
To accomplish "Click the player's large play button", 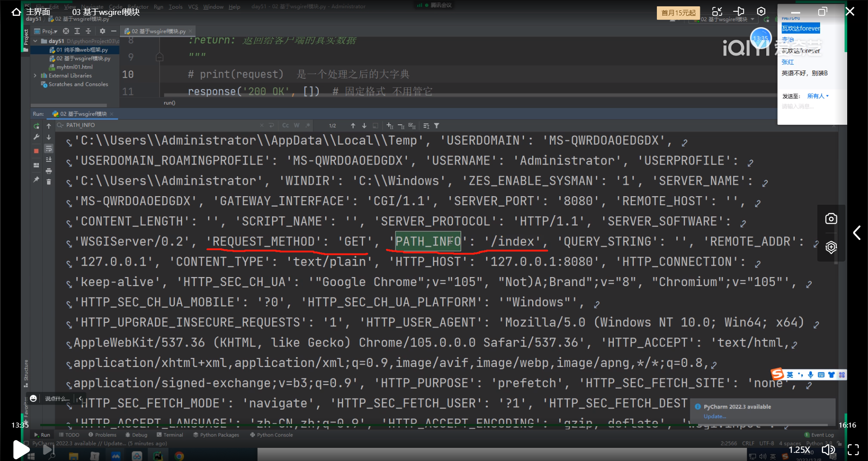I will click(x=20, y=449).
